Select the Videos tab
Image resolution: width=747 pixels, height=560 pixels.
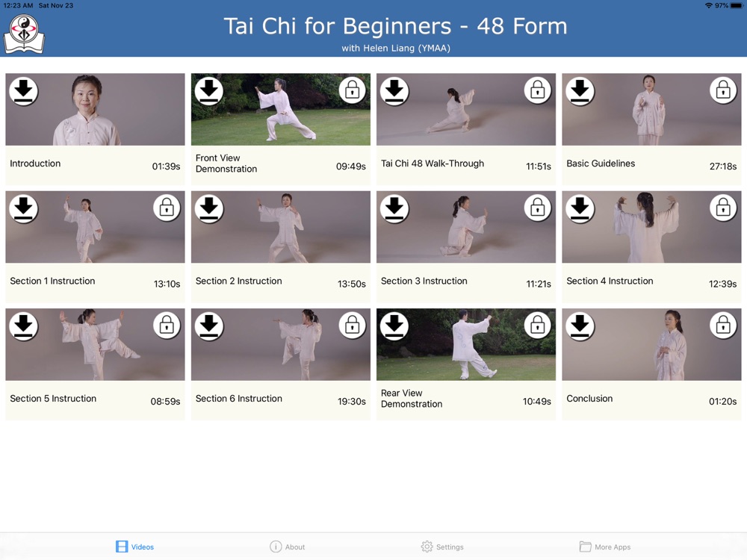pos(134,547)
